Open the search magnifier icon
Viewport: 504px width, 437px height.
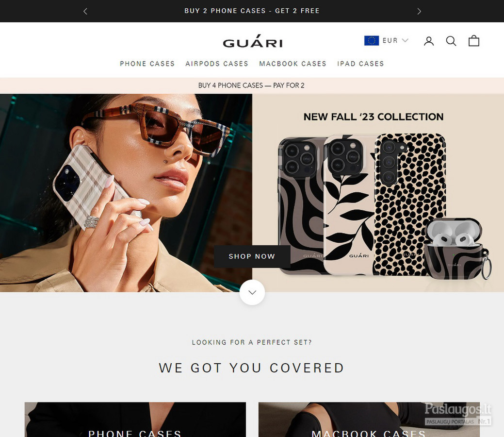click(x=451, y=41)
